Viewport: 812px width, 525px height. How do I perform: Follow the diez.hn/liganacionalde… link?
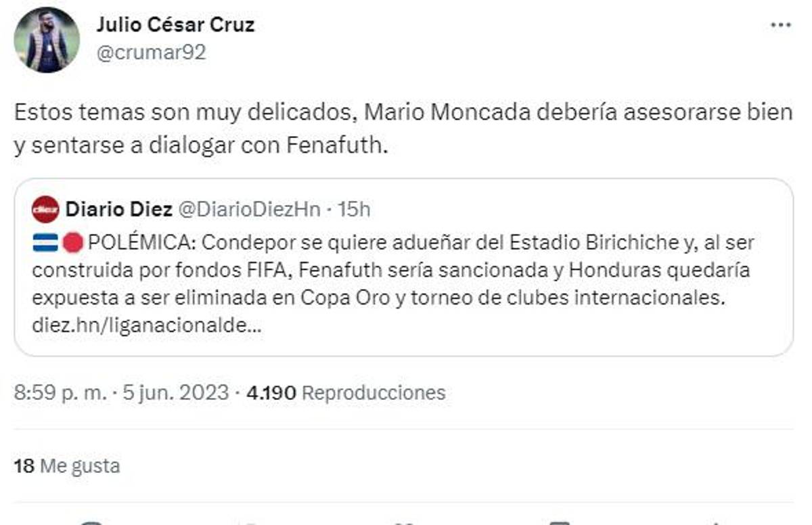(148, 325)
